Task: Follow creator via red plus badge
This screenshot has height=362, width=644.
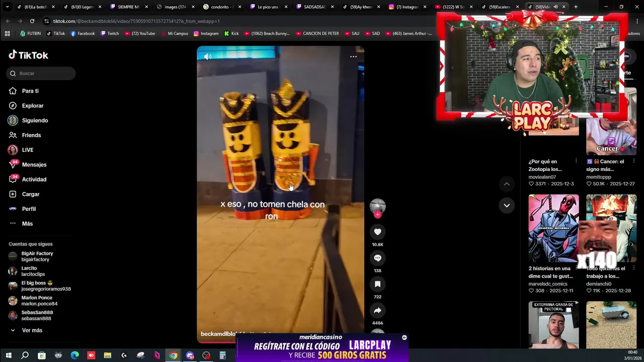Action: (377, 215)
